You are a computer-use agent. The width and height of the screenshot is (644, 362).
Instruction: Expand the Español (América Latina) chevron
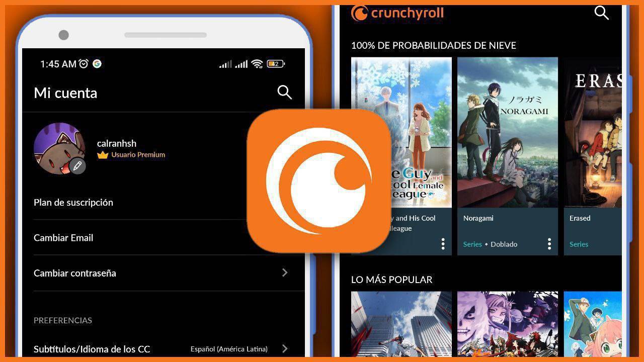285,348
